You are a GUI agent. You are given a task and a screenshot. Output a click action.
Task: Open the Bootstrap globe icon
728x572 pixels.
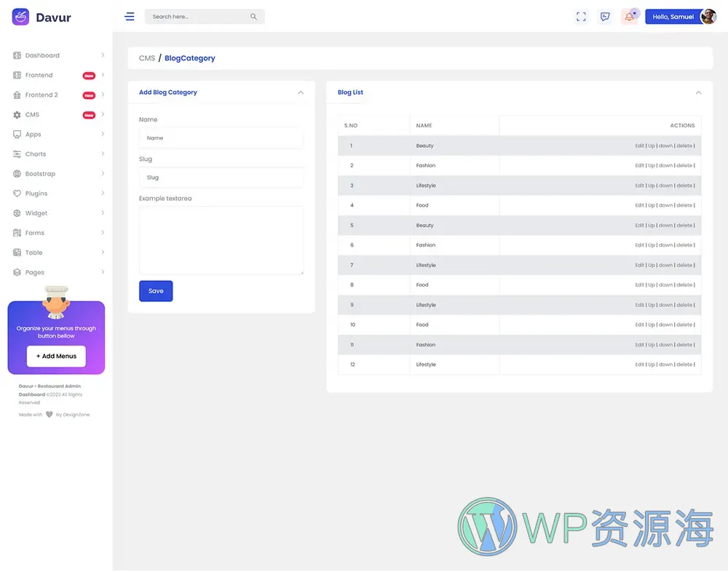point(16,173)
